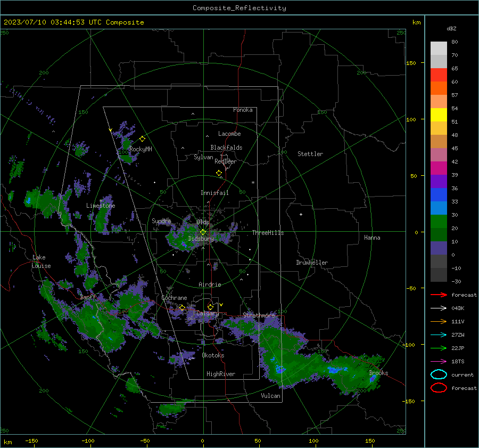This screenshot has height=448, width=479.
Task: Click the Didsbury town label
Action: point(201,239)
